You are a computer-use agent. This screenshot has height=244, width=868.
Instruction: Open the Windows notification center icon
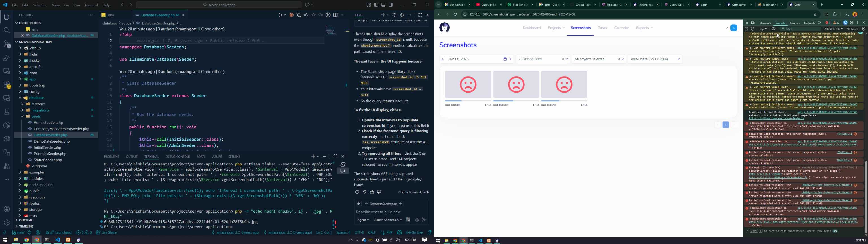pyautogui.click(x=425, y=240)
